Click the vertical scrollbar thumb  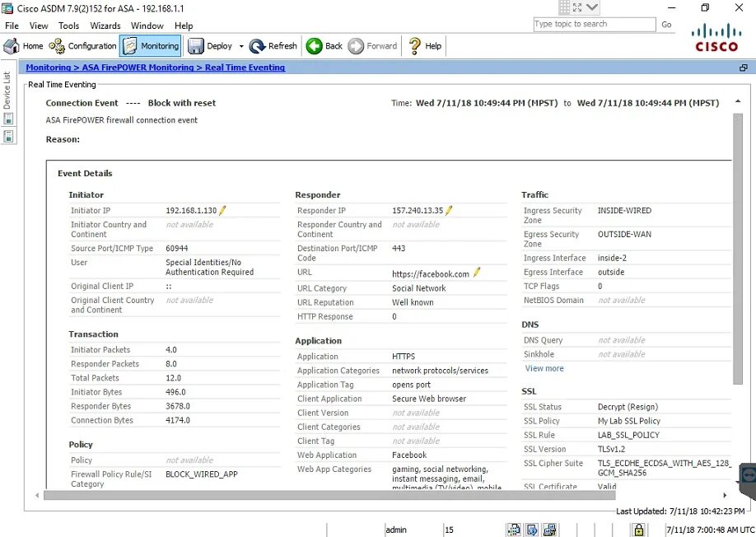pyautogui.click(x=738, y=249)
